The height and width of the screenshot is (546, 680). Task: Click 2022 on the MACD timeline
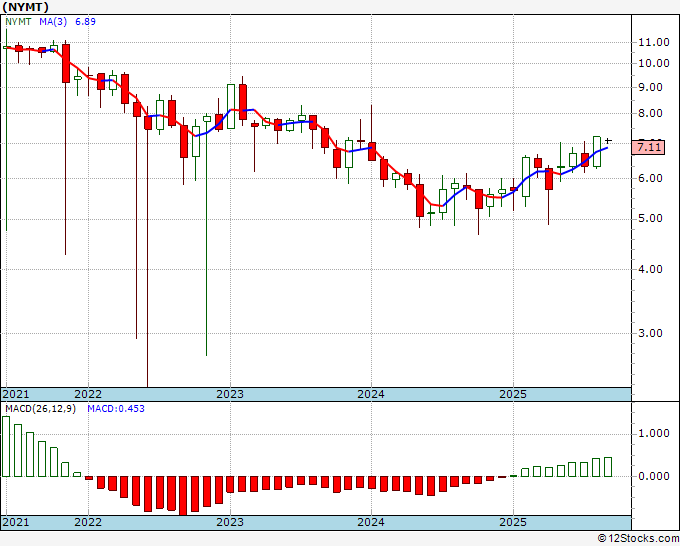(x=88, y=522)
